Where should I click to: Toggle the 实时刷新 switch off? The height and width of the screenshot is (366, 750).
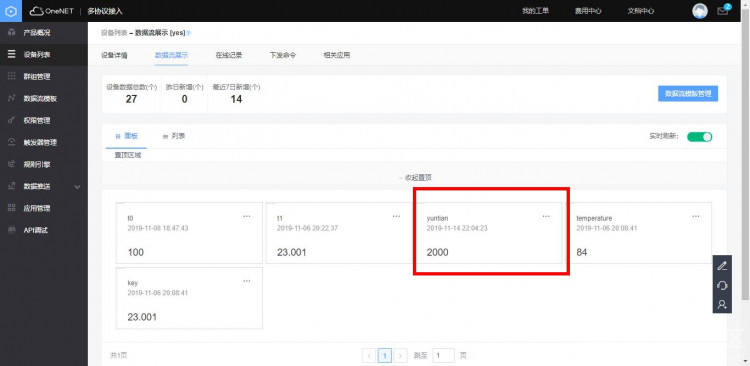[699, 137]
